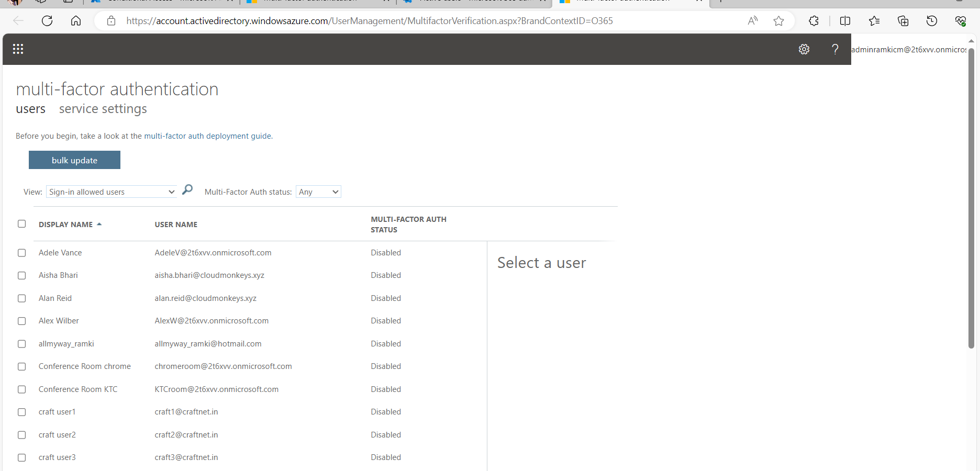Screen dimensions: 980x471
Task: Open the View dropdown showing Sign-in allowed users
Action: click(x=112, y=192)
